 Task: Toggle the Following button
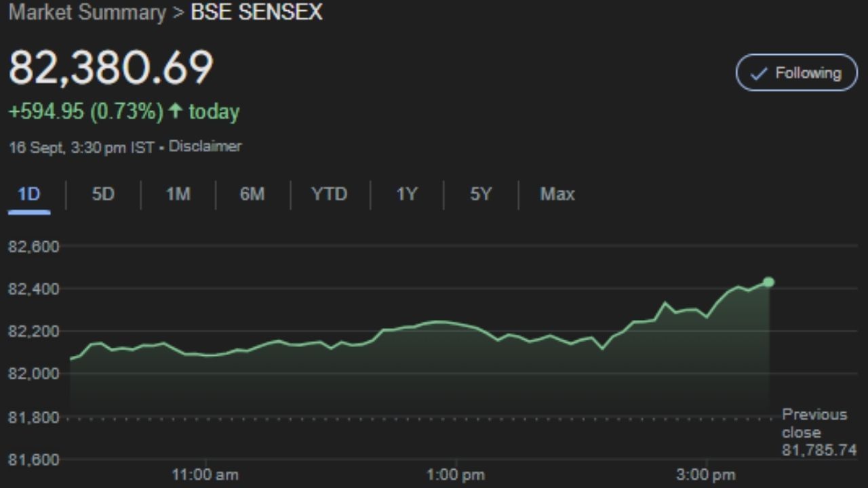click(796, 73)
